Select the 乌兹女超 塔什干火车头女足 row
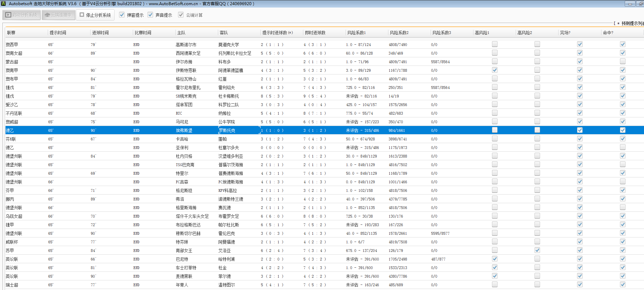 [x=192, y=216]
